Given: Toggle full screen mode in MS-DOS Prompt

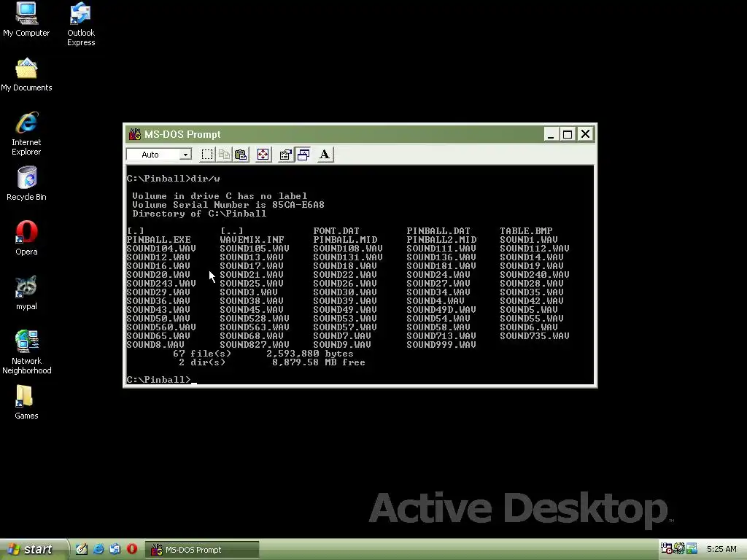Looking at the screenshot, I should point(263,155).
